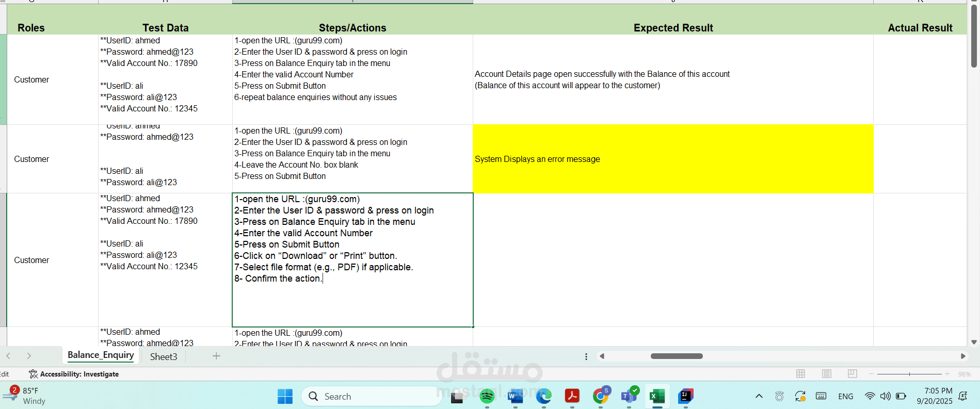This screenshot has width=980, height=409.
Task: Adjust the zoom slider handle
Action: tap(909, 373)
